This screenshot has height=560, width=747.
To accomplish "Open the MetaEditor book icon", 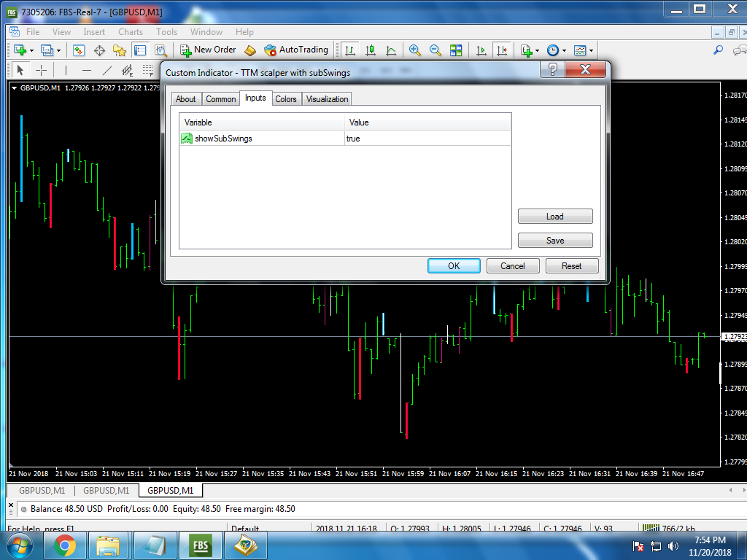I will coord(250,50).
